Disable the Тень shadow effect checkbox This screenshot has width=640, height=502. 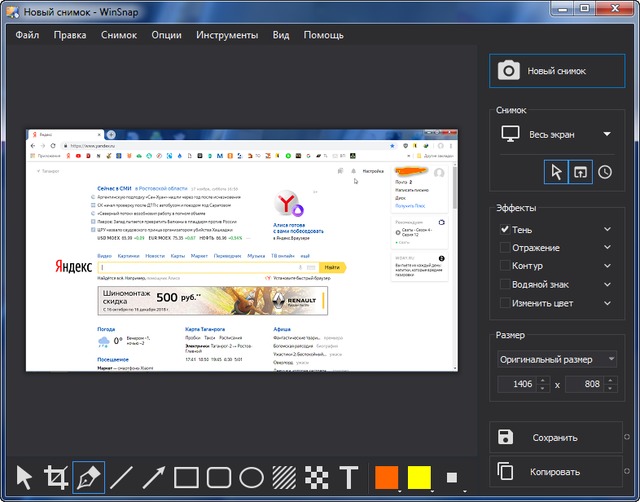pyautogui.click(x=505, y=230)
